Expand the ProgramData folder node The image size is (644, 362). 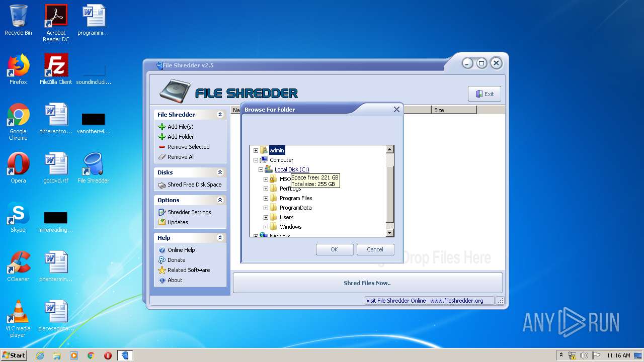pos(266,208)
